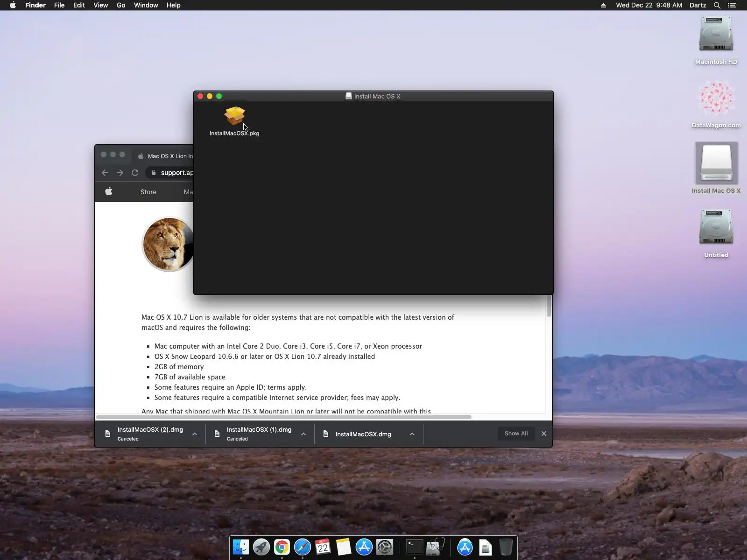
Task: Launch Safari from the Dock
Action: coord(303,547)
